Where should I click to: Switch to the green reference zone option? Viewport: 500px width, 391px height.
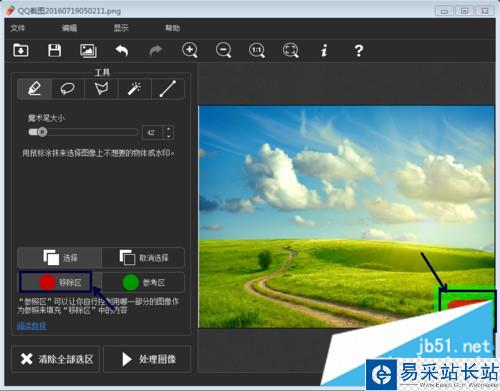143,282
